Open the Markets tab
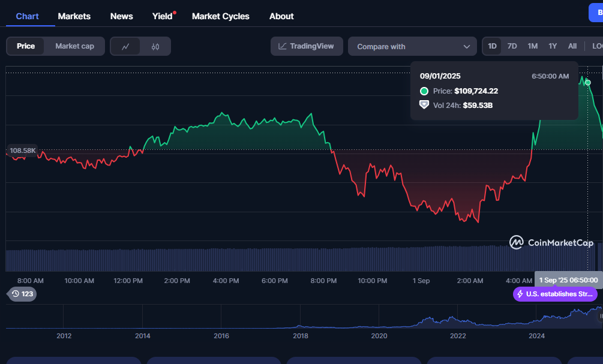This screenshot has height=364, width=603. (x=74, y=16)
